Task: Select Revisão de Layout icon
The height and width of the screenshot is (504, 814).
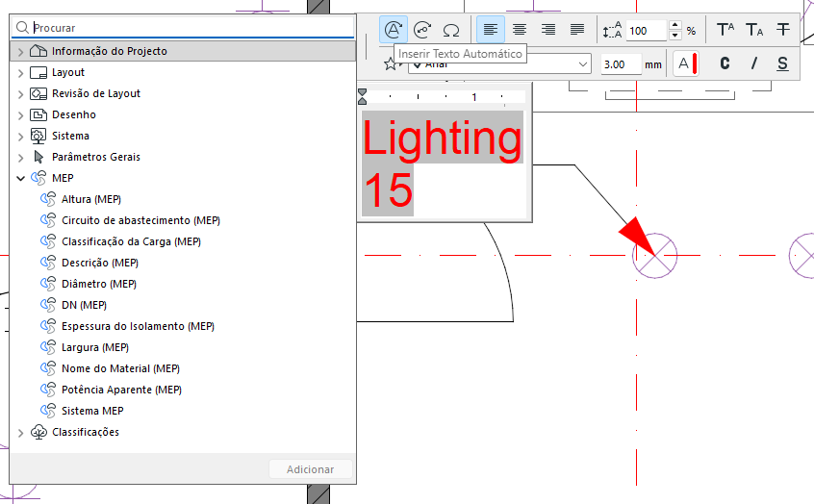Action: [x=38, y=94]
